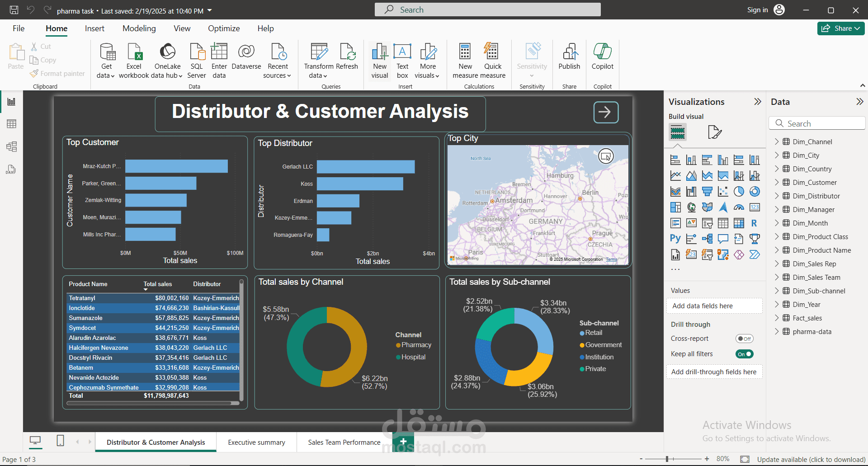The height and width of the screenshot is (466, 868).
Task: Expand the Dim_City table
Action: [x=777, y=155]
